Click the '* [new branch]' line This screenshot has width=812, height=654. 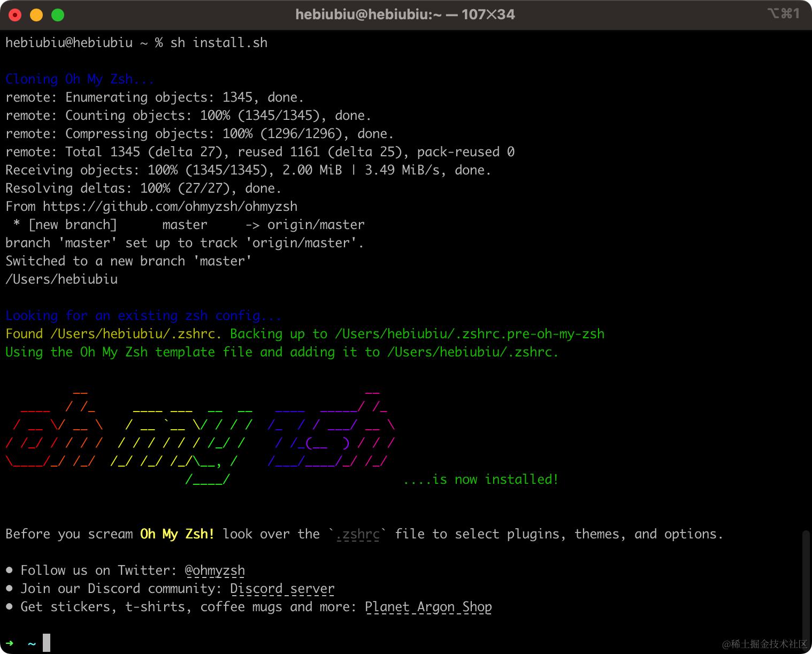188,225
